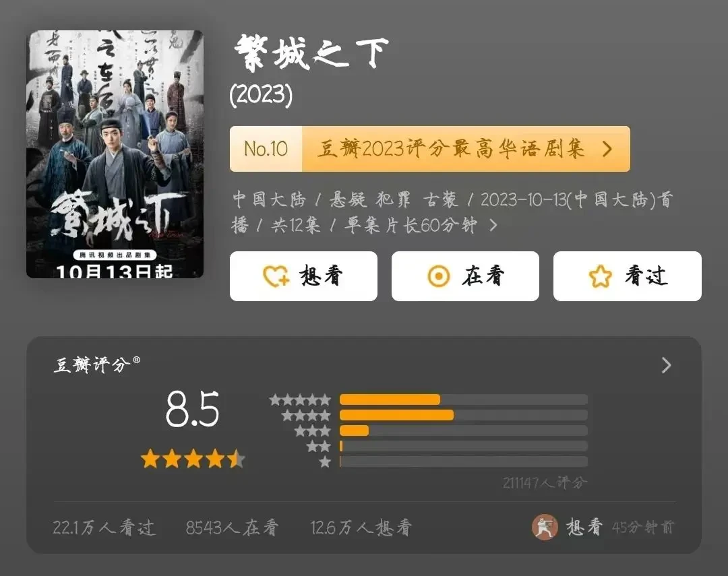Open 22.1万人看过 list
Viewport: 728px width, 576px height.
[104, 527]
